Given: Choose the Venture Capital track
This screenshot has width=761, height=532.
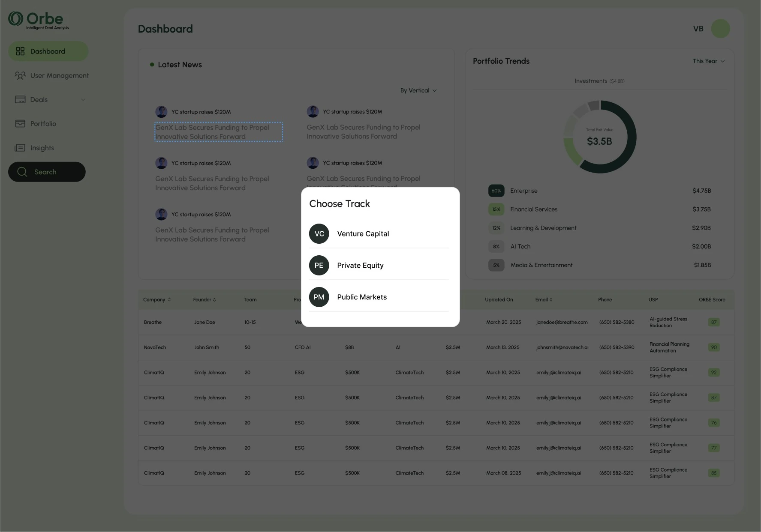Looking at the screenshot, I should coord(379,234).
